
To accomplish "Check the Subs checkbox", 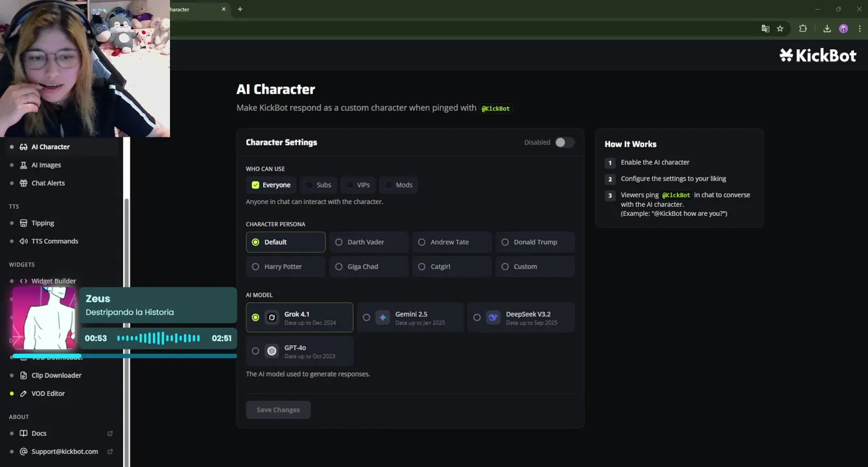I will click(309, 185).
